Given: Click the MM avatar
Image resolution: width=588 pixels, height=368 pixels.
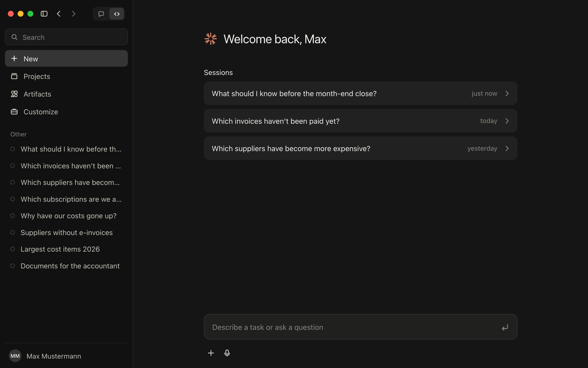Looking at the screenshot, I should (15, 356).
